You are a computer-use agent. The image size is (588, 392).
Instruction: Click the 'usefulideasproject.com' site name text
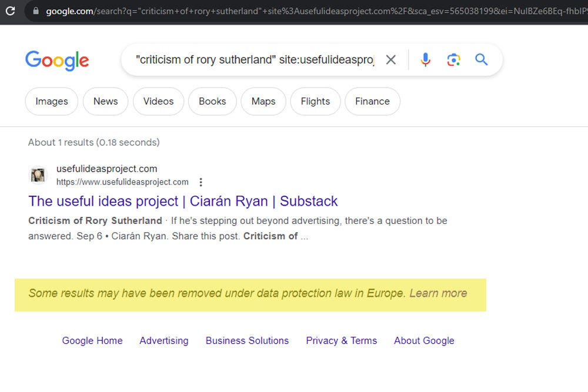107,169
